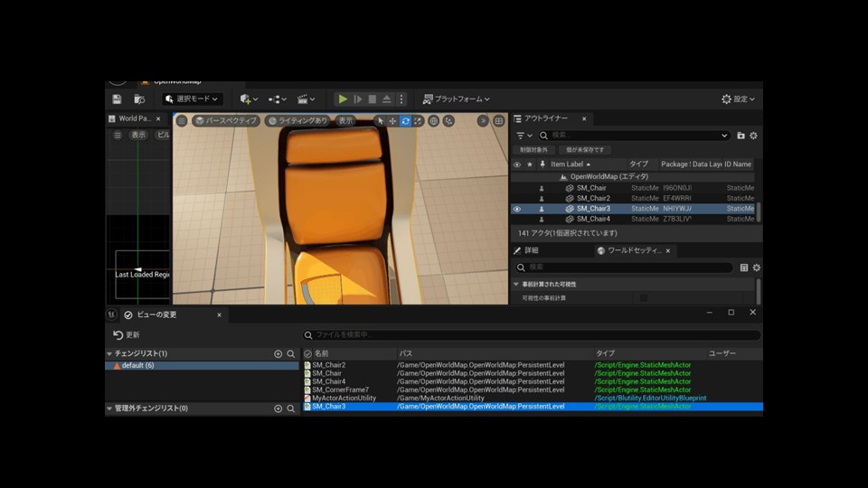Screen dimensions: 868x488
Task: Open the outliner settings gear icon
Action: (x=753, y=136)
